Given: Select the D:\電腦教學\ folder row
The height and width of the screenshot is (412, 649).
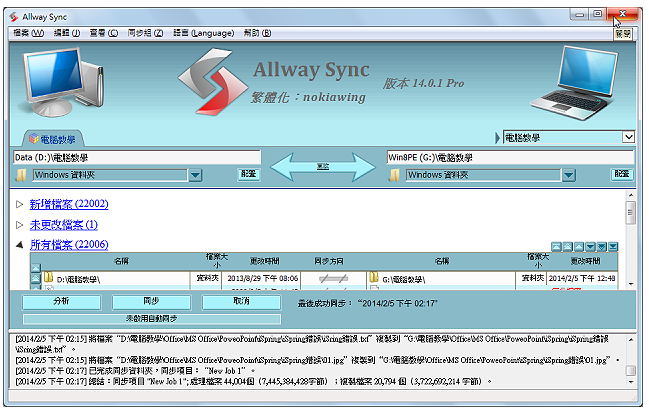Looking at the screenshot, I should [115, 279].
